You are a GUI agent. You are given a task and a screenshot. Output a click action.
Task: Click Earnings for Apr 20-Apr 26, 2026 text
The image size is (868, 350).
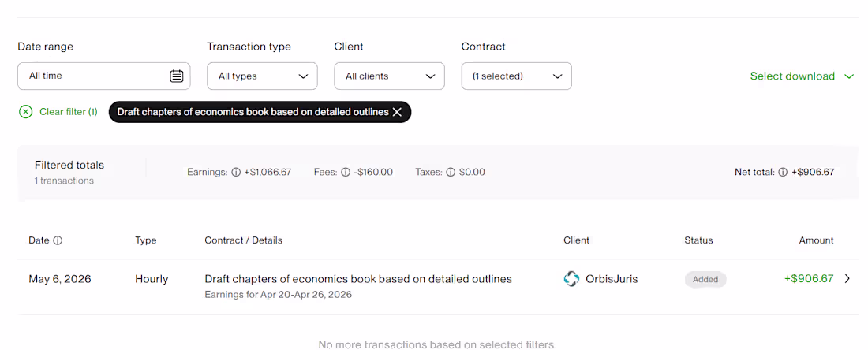pyautogui.click(x=279, y=295)
